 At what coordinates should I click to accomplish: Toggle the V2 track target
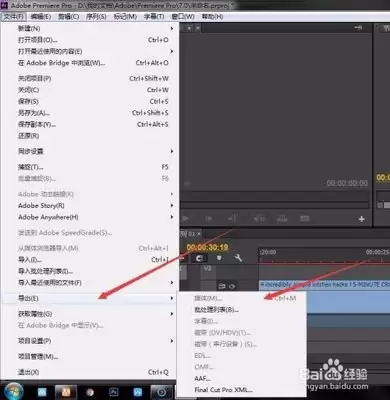coord(207,268)
